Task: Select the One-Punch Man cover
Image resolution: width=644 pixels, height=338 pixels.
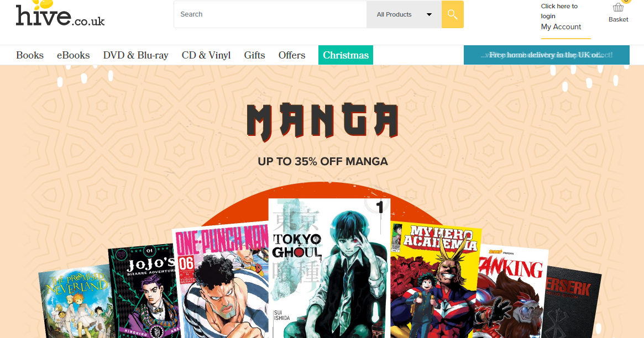Action: coord(221,282)
